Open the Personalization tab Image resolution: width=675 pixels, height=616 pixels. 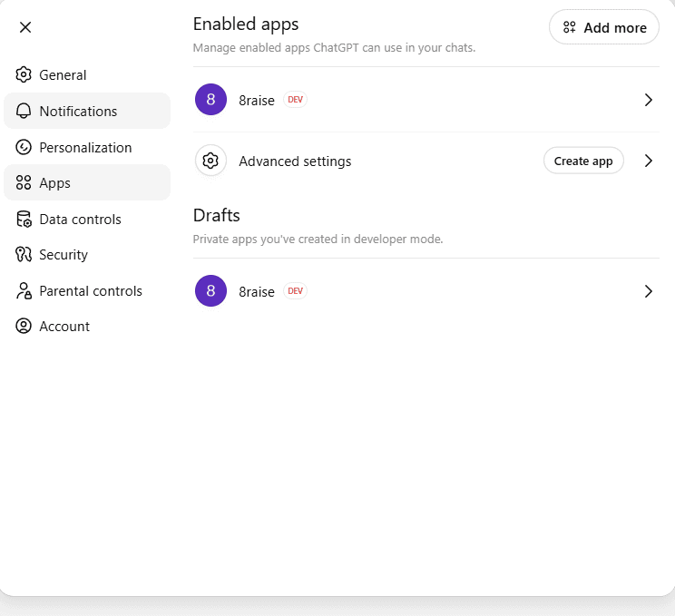coord(87,147)
